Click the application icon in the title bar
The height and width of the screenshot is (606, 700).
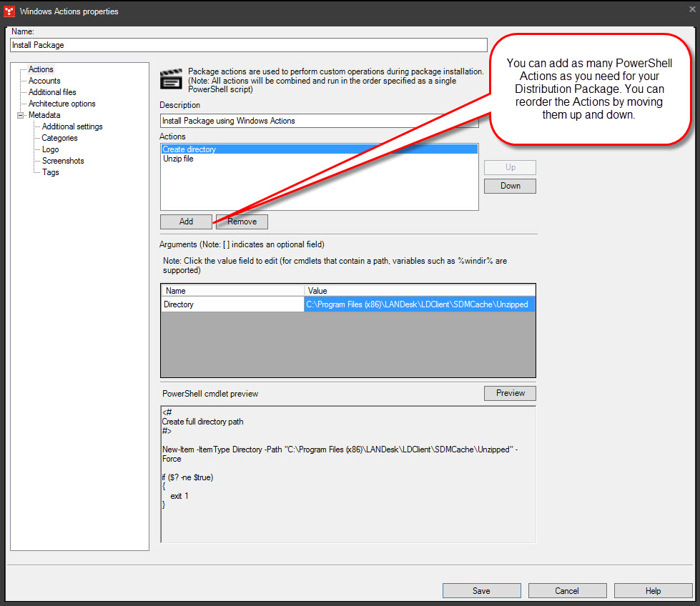point(9,11)
